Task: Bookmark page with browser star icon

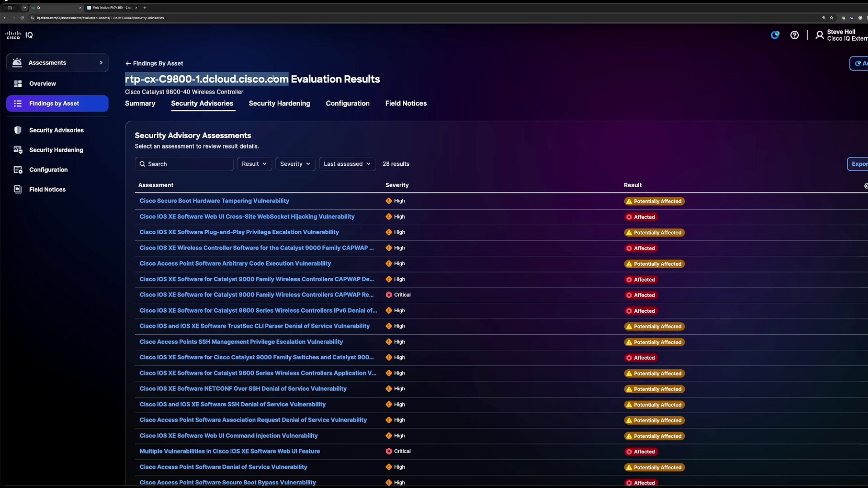Action: pos(831,18)
